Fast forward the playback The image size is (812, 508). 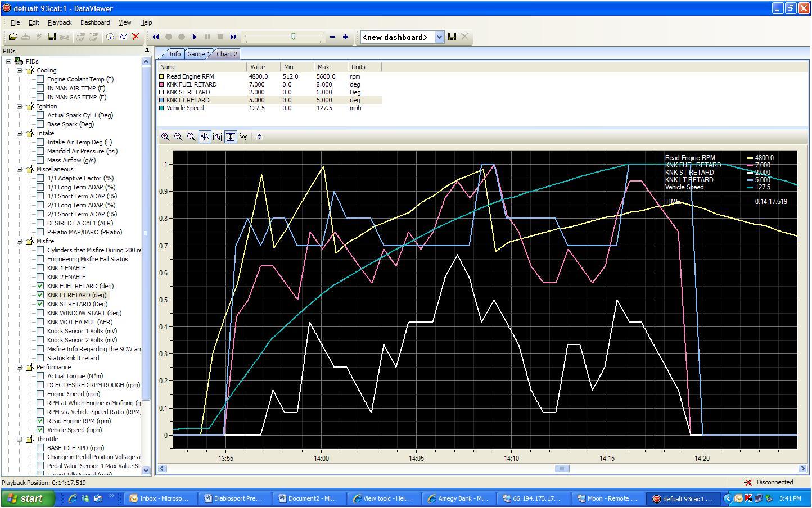click(x=233, y=37)
